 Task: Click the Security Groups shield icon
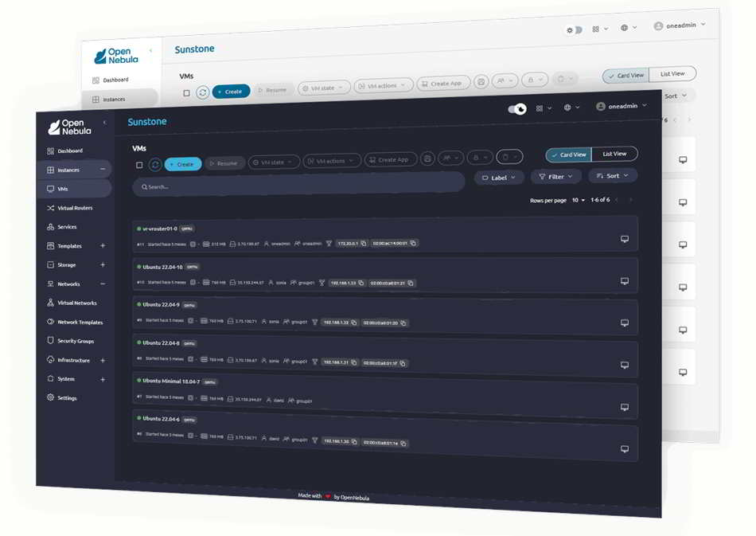point(51,341)
